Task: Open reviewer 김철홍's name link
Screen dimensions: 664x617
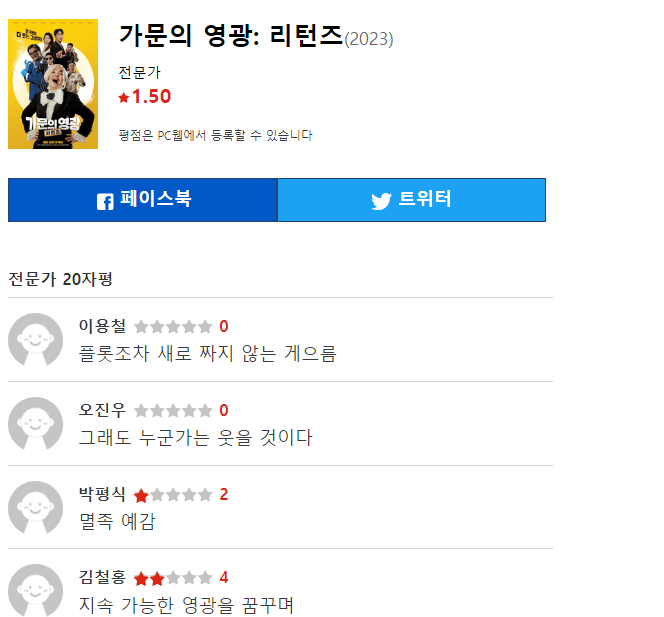Action: [102, 578]
